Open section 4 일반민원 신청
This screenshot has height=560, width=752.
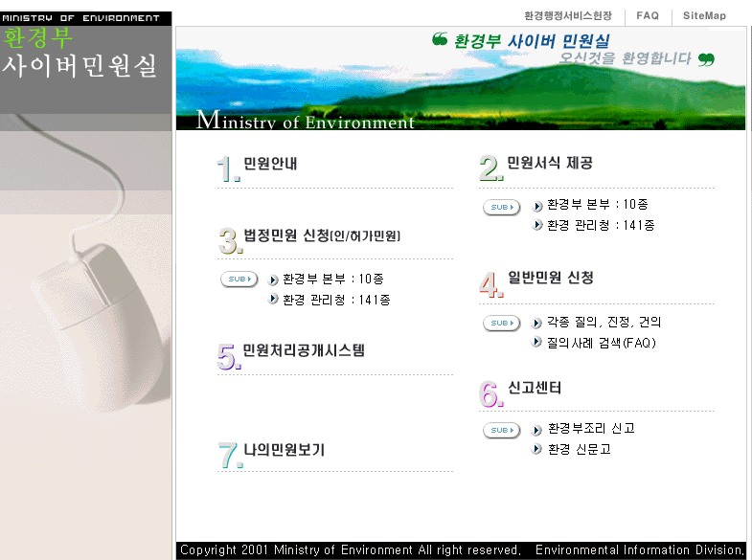tap(551, 278)
